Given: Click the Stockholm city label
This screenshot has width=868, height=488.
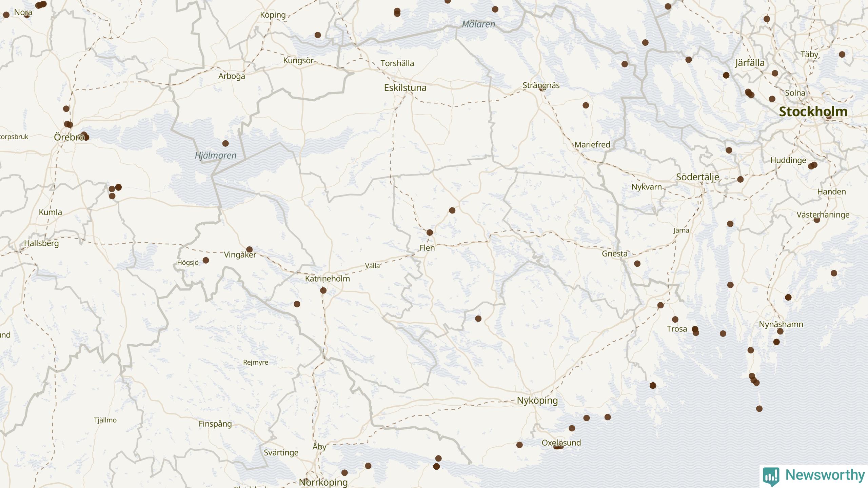Looking at the screenshot, I should [813, 111].
